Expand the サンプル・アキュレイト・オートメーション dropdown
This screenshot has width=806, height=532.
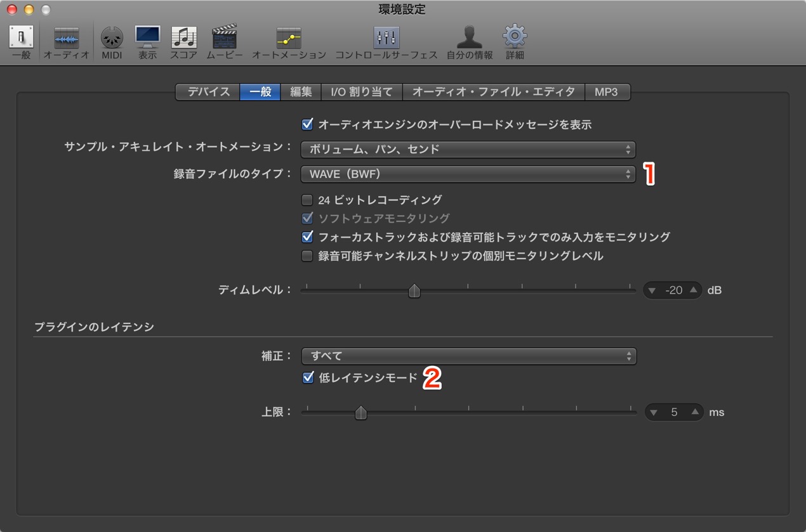468,150
